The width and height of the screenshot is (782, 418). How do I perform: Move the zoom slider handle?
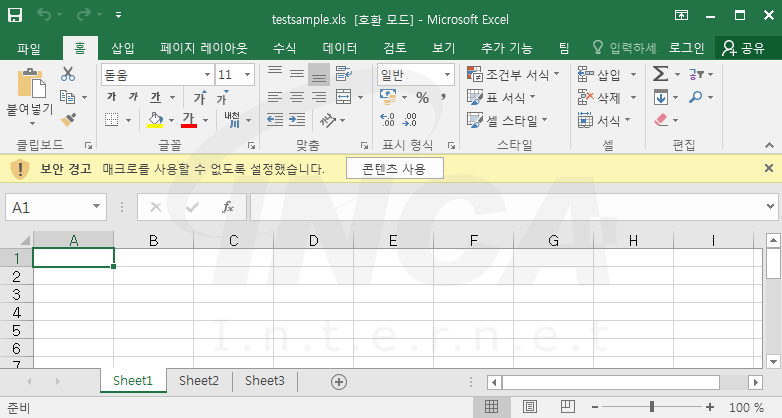click(652, 407)
